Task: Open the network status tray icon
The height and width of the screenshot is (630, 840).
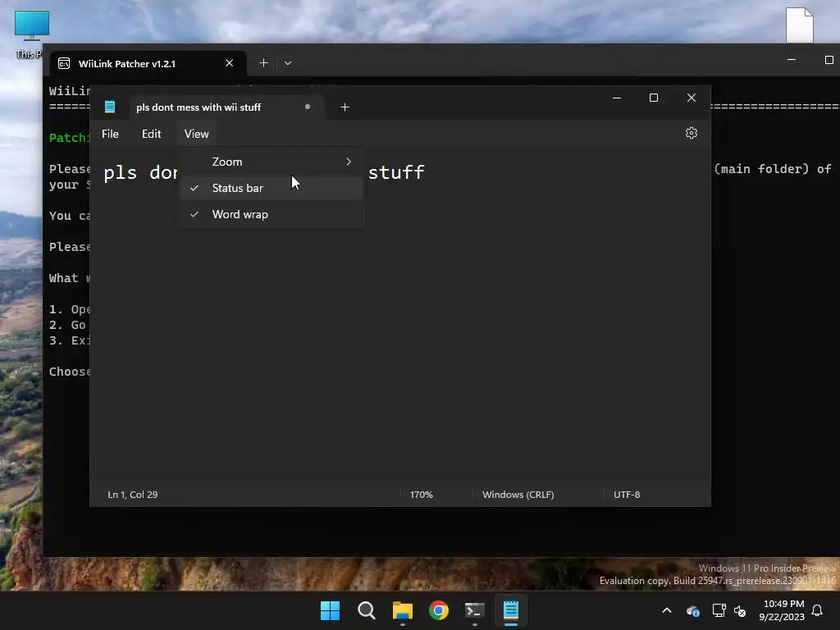Action: (x=719, y=610)
